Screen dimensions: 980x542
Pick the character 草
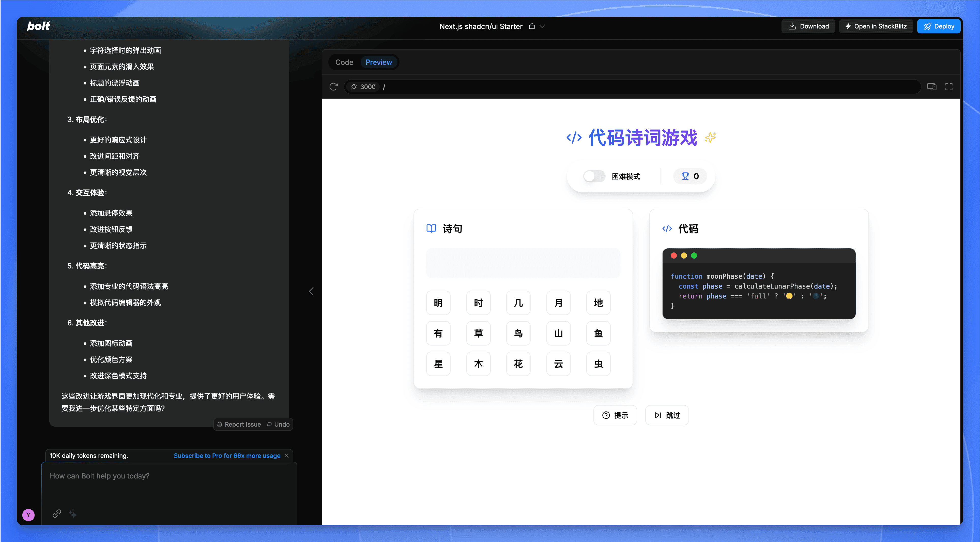pyautogui.click(x=478, y=333)
